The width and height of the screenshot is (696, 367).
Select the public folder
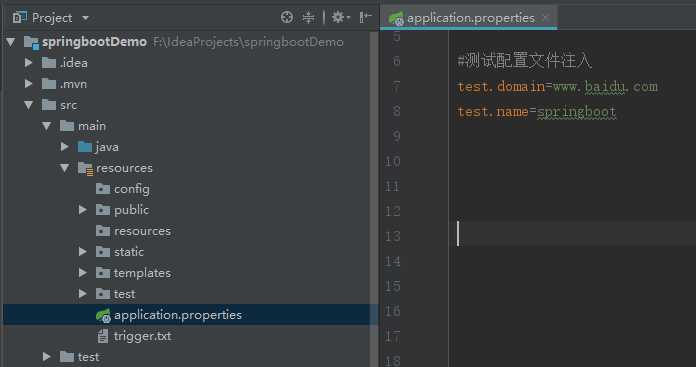[131, 210]
